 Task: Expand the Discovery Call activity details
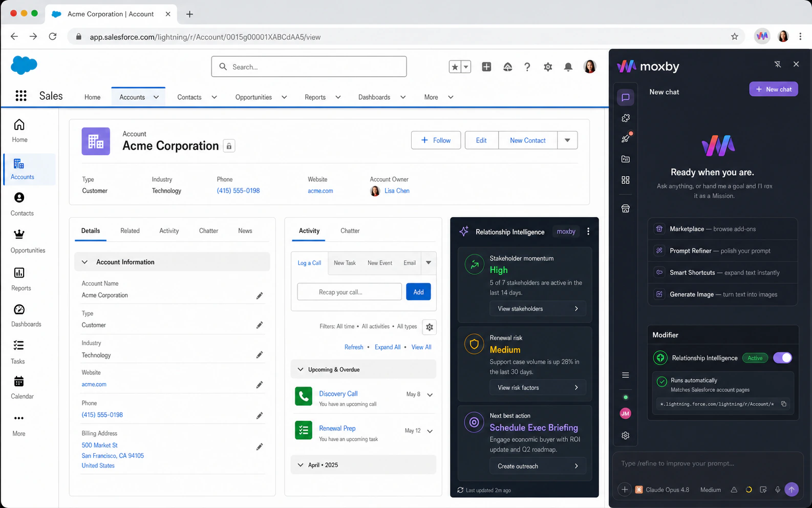click(430, 395)
